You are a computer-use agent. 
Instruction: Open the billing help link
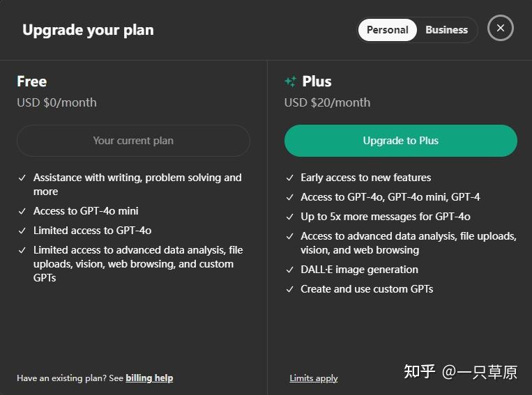click(x=149, y=378)
